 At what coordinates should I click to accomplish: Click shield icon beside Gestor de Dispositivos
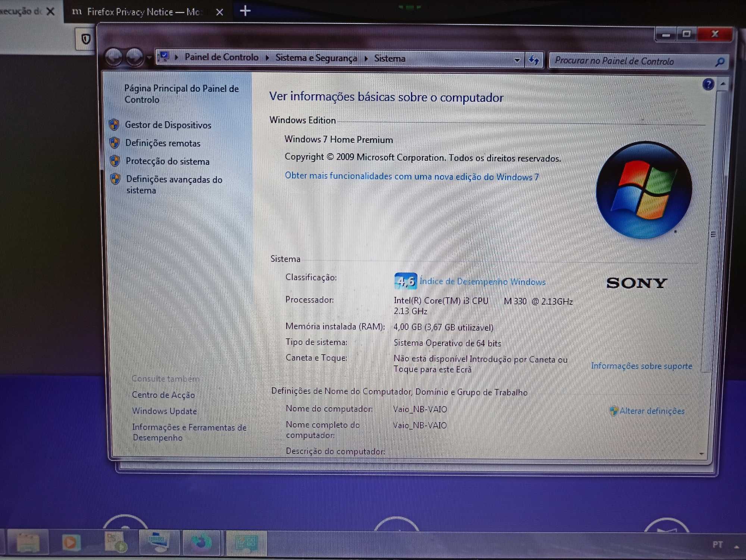114,125
